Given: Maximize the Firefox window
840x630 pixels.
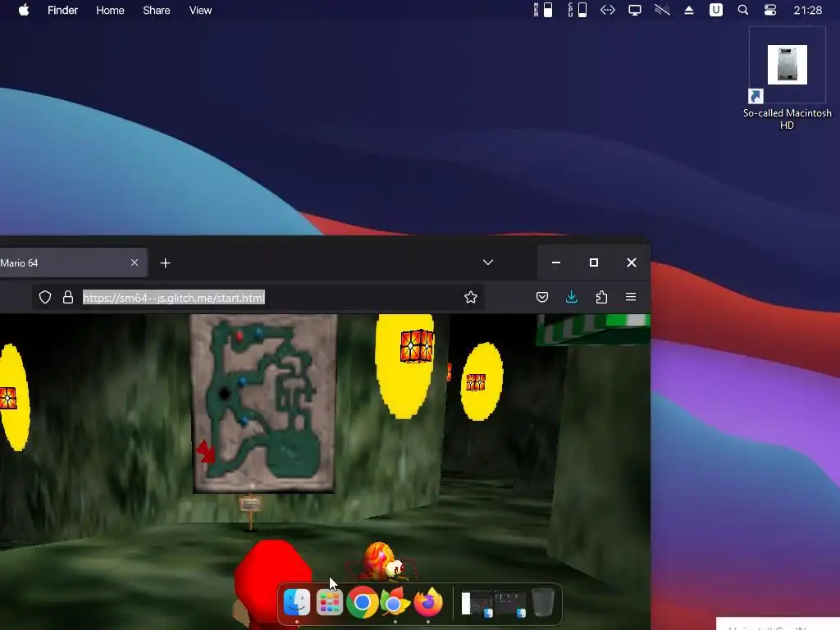Looking at the screenshot, I should [594, 262].
